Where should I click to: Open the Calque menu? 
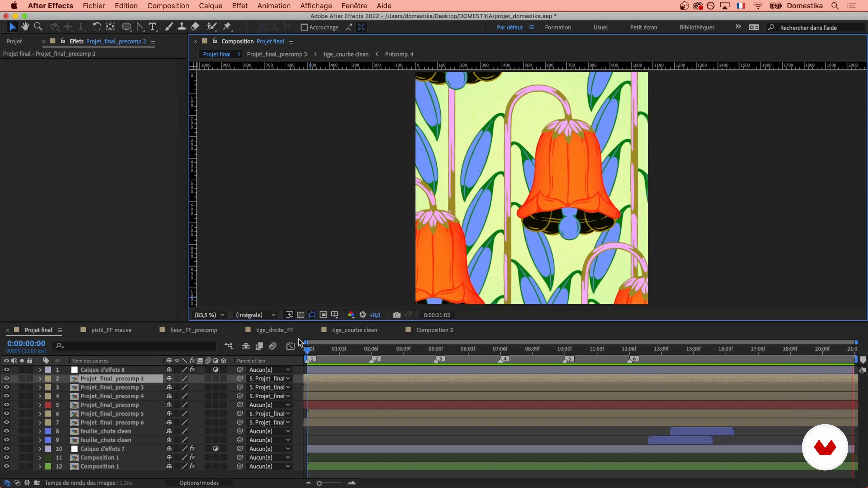pyautogui.click(x=211, y=6)
